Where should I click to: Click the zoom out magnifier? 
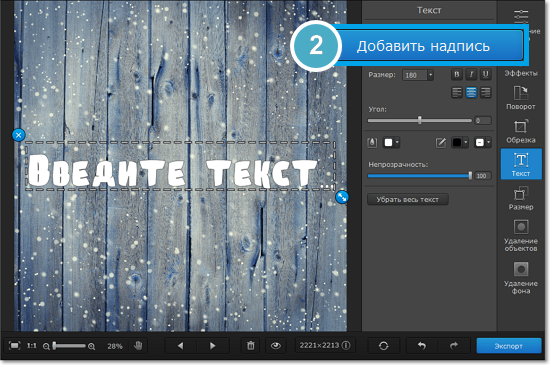click(x=46, y=346)
